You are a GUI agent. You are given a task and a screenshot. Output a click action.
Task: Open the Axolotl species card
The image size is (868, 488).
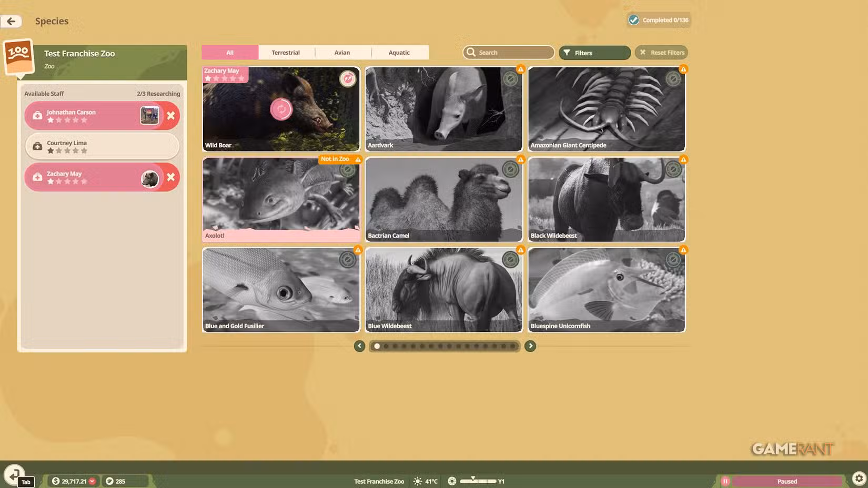pos(281,200)
